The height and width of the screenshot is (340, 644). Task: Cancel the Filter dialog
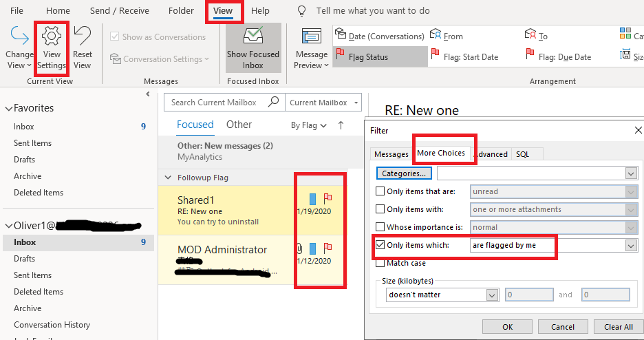click(563, 327)
